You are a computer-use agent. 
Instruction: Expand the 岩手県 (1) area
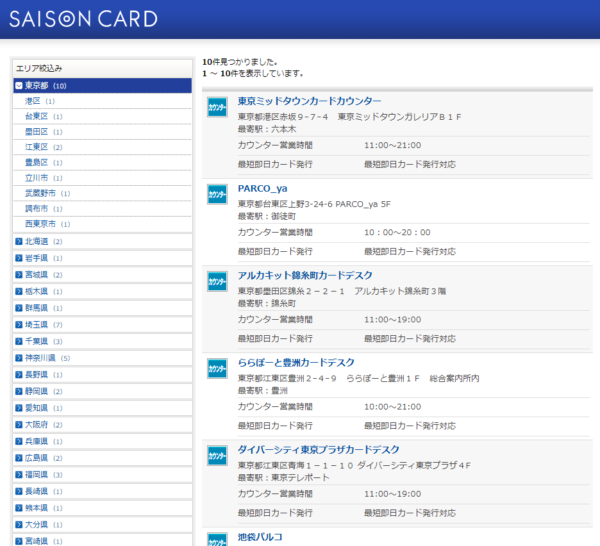103,258
